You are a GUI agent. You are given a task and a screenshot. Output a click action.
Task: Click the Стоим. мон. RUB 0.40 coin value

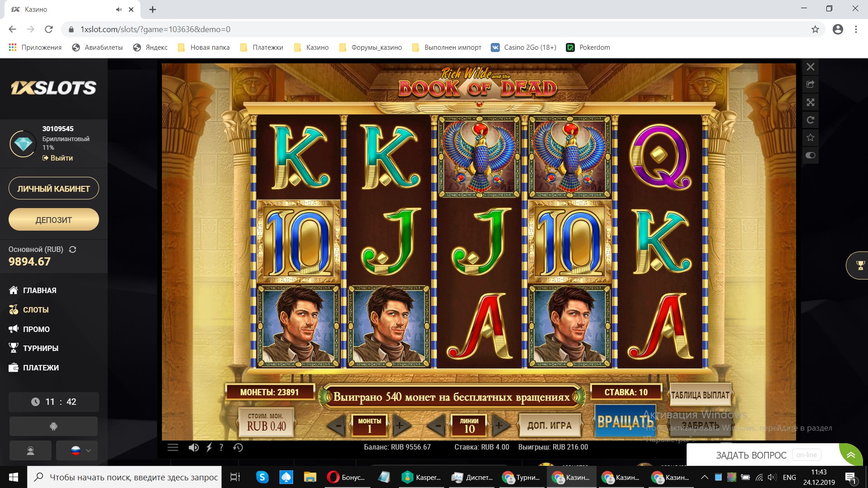[x=266, y=422]
